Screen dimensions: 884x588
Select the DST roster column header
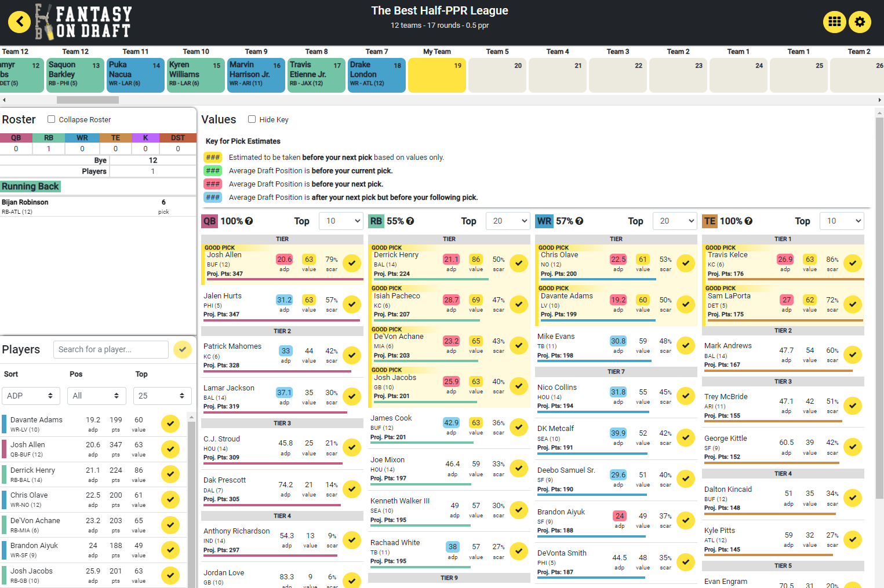click(178, 138)
